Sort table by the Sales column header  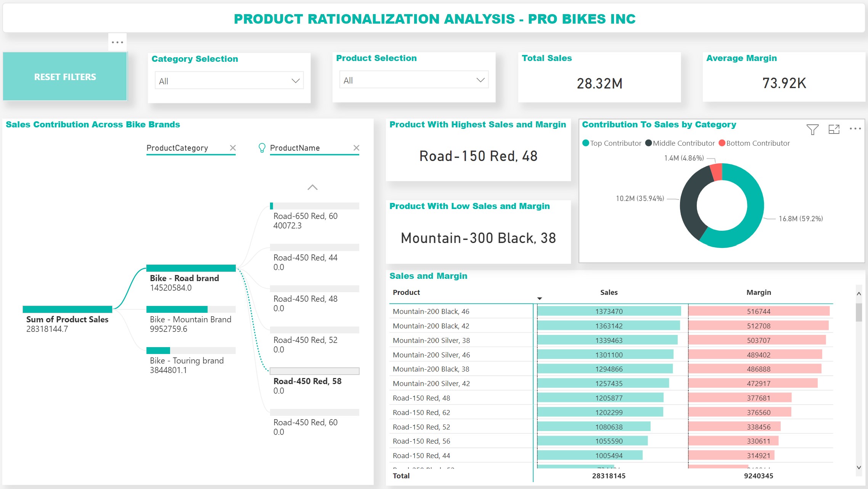(x=609, y=292)
